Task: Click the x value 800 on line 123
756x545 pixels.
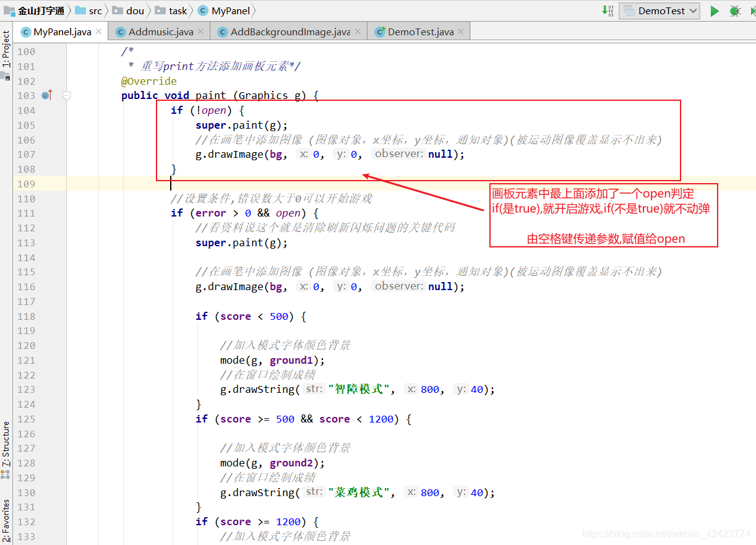Action: click(430, 390)
